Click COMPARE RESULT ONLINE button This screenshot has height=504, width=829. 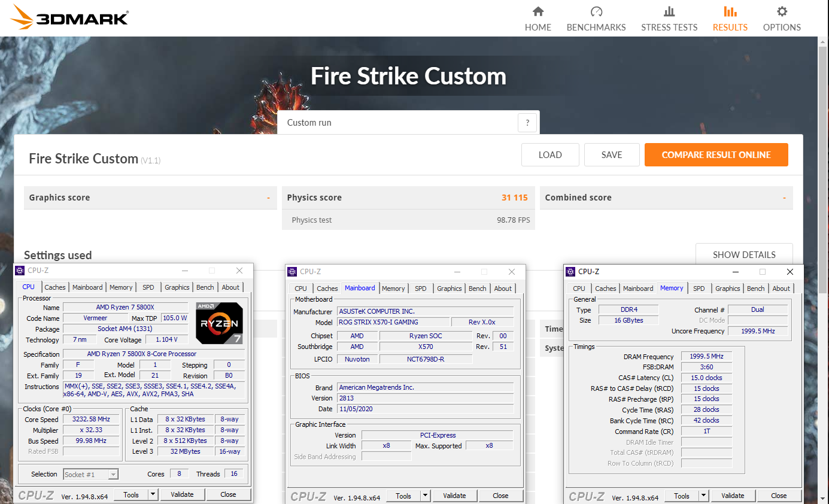click(716, 154)
